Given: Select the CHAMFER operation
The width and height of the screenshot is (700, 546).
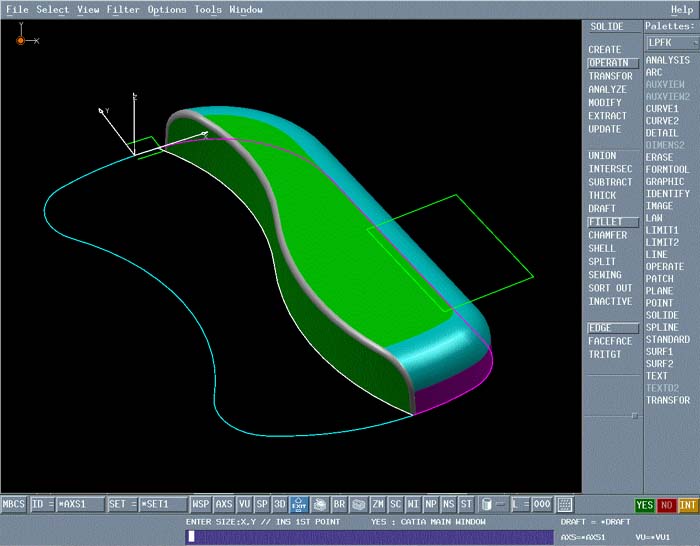Looking at the screenshot, I should click(608, 236).
